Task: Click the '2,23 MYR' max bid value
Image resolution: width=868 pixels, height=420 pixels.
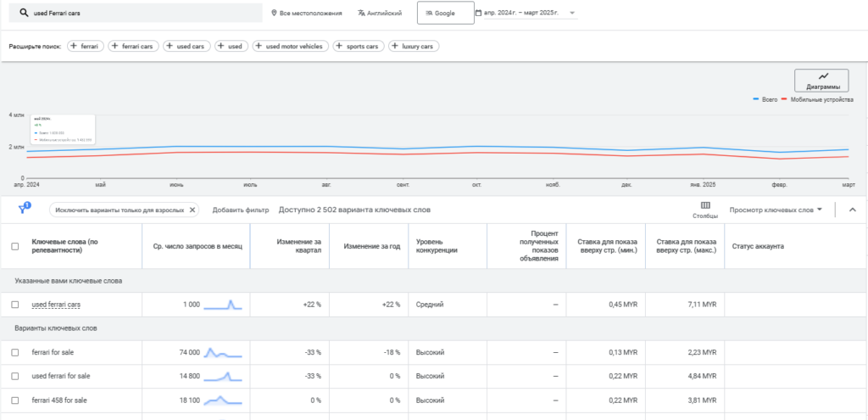Action: pyautogui.click(x=703, y=352)
